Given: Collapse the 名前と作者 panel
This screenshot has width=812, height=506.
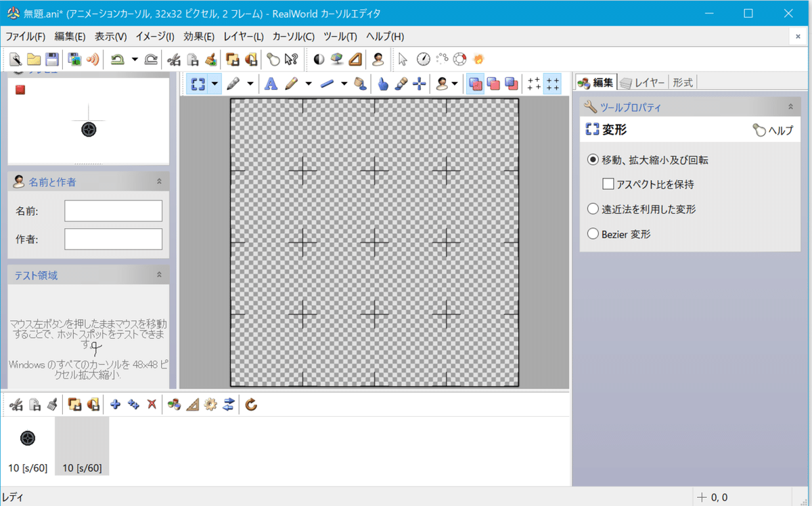Looking at the screenshot, I should pos(159,181).
